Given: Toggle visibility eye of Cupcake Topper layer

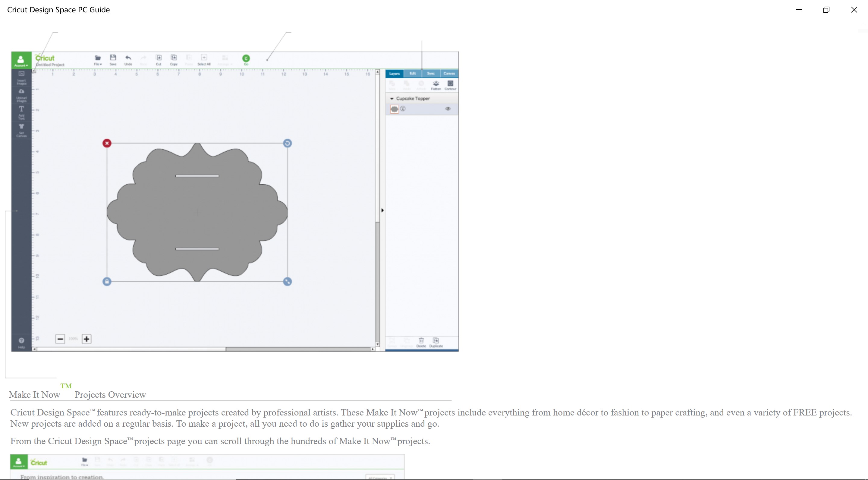Looking at the screenshot, I should click(x=448, y=109).
